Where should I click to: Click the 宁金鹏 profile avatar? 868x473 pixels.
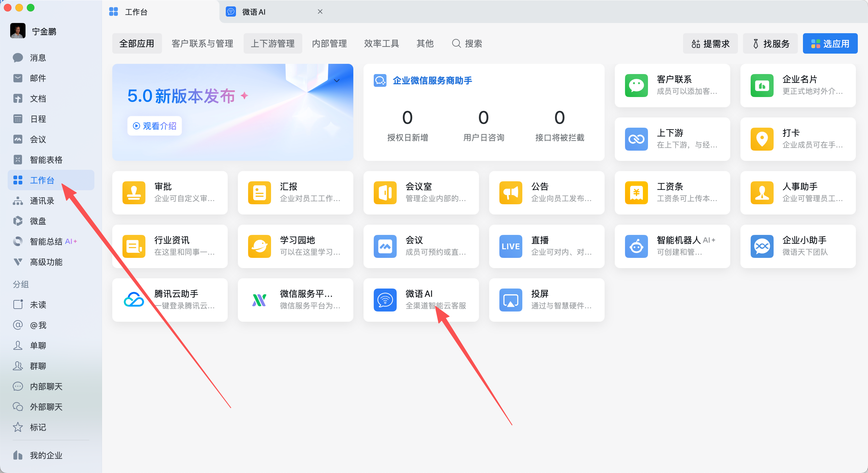18,31
